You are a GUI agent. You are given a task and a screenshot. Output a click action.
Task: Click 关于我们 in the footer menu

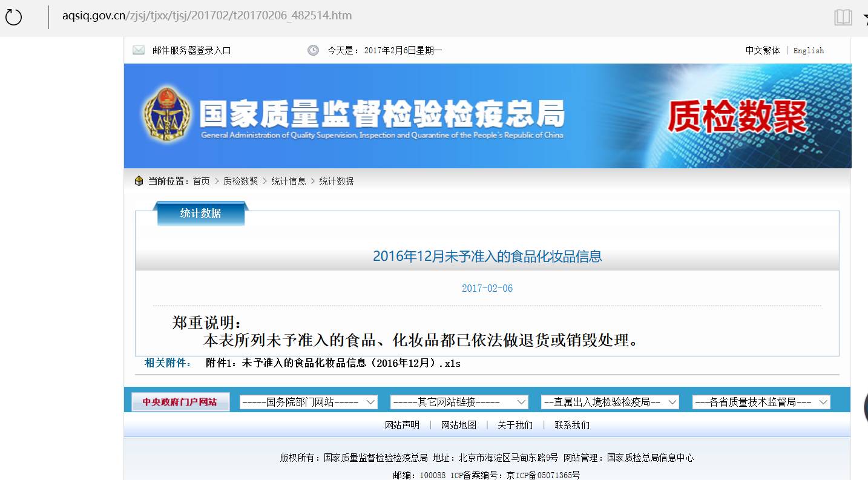514,424
